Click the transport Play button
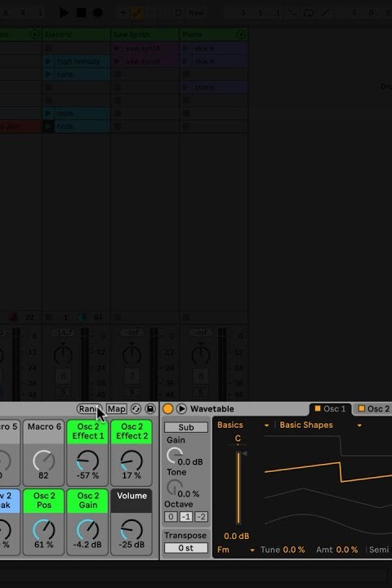The image size is (392, 588). pos(64,13)
